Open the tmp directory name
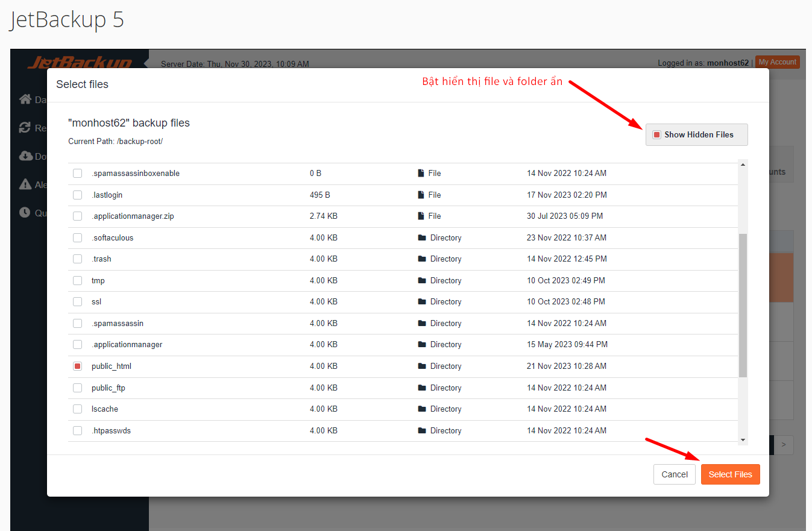The height and width of the screenshot is (531, 812). pos(98,280)
